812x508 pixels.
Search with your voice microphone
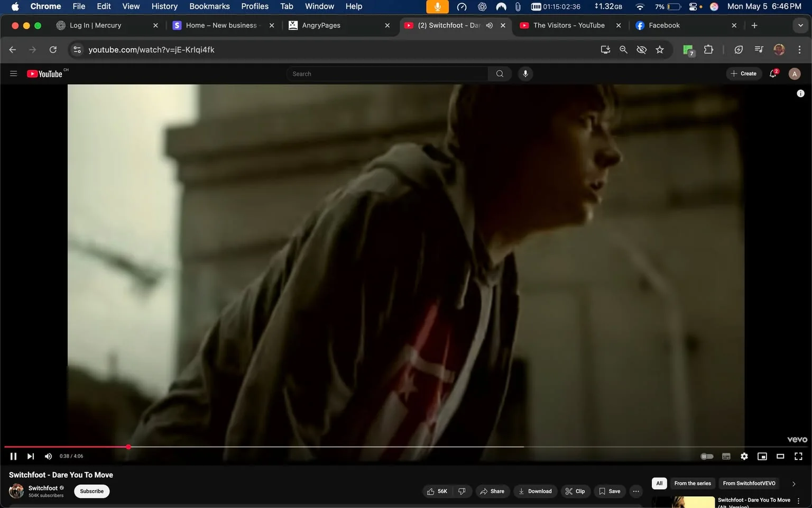(525, 74)
